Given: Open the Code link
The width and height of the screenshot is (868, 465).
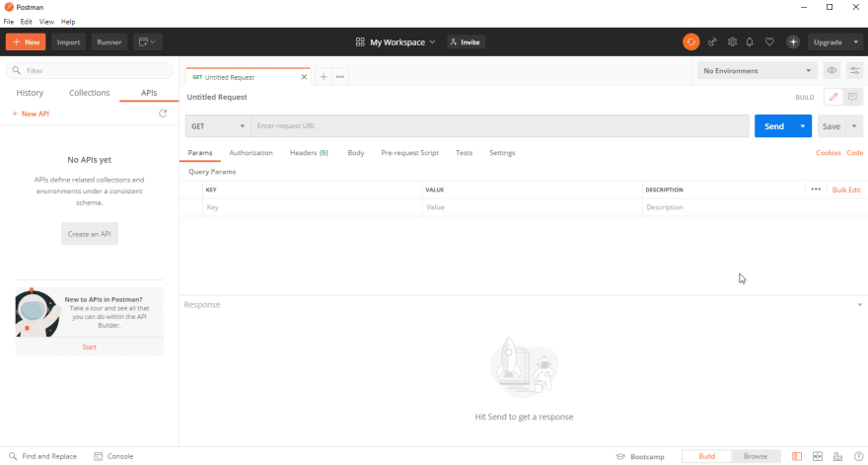Looking at the screenshot, I should click(855, 152).
